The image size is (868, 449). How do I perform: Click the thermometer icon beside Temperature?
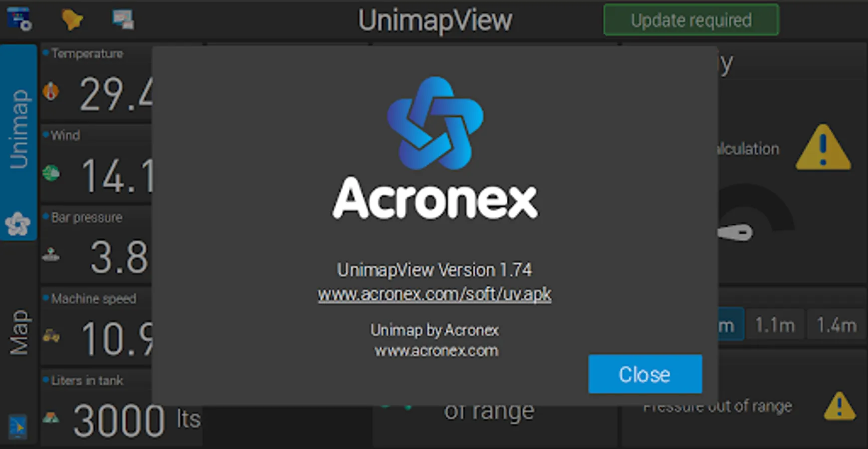[x=51, y=91]
